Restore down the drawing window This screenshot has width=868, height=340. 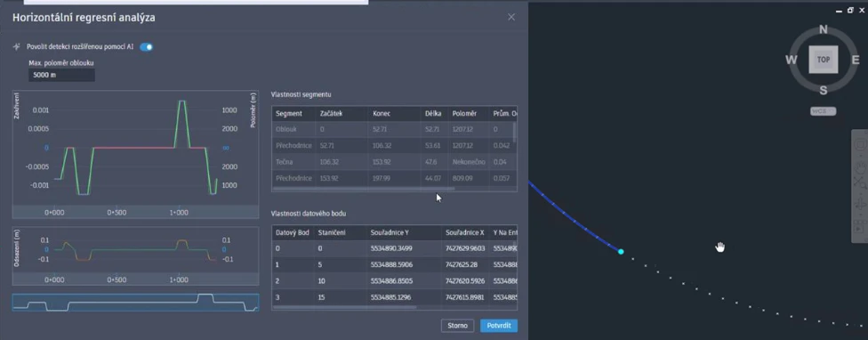coord(850,10)
